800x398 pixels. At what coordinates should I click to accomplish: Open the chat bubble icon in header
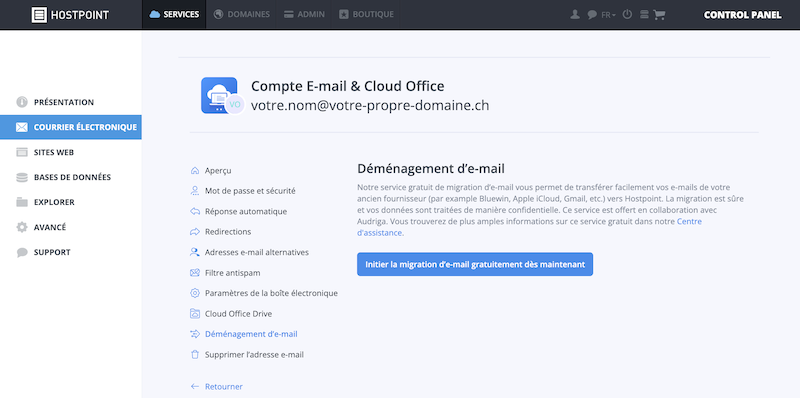tap(592, 15)
